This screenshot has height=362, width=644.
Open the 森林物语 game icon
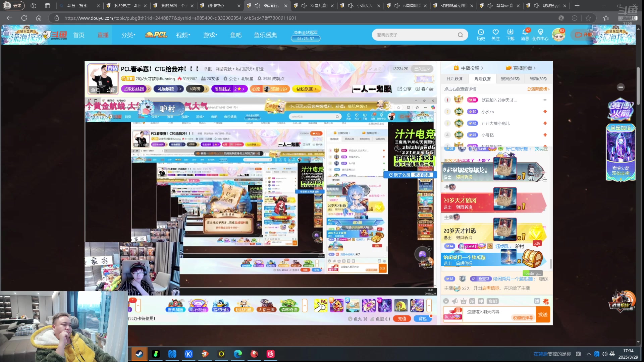tap(289, 305)
